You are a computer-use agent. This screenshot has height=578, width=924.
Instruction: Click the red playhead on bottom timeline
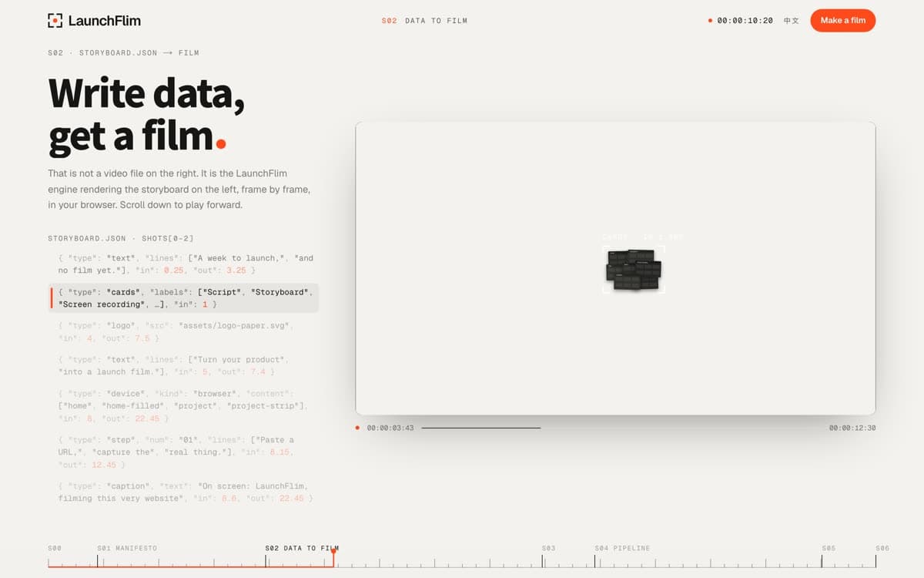[333, 557]
